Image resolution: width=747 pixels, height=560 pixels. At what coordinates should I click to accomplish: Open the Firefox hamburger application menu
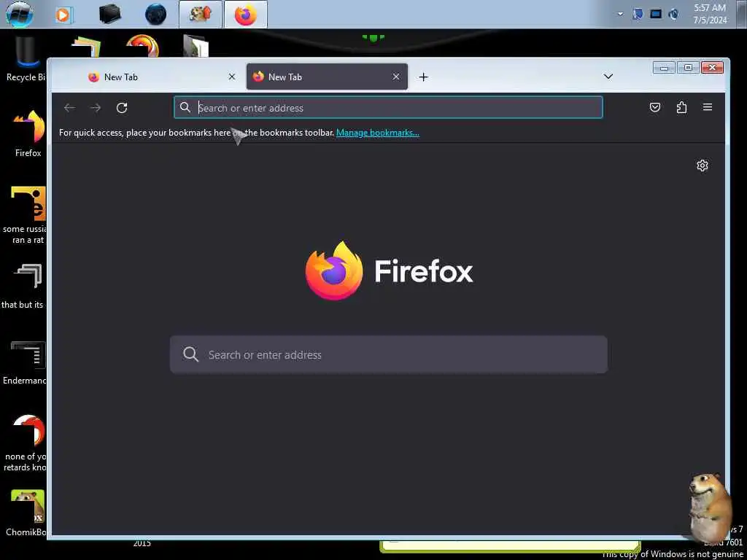click(x=708, y=108)
